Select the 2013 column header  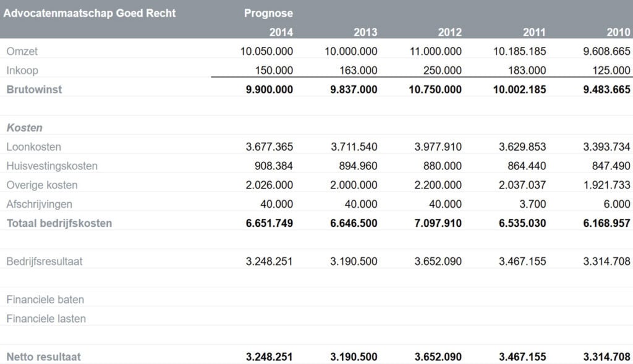pyautogui.click(x=365, y=32)
